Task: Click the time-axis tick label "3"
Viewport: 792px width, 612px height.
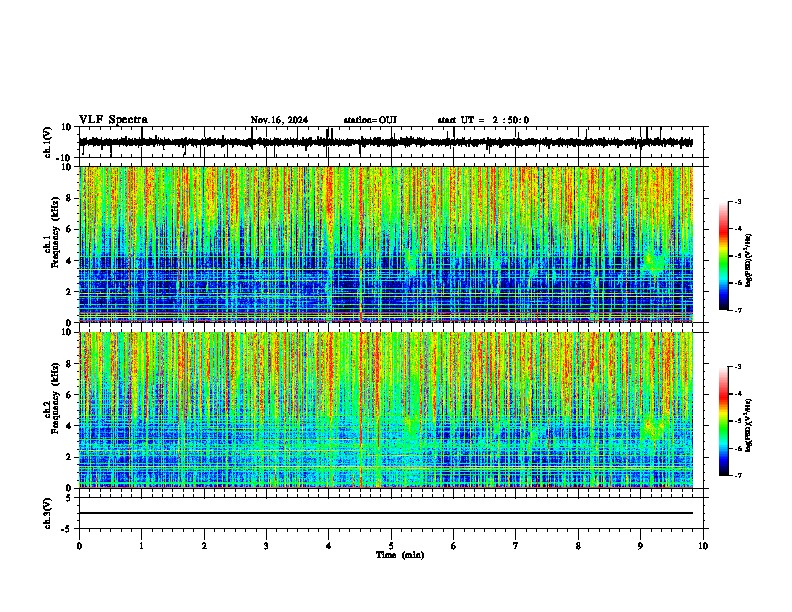Action: tap(266, 546)
